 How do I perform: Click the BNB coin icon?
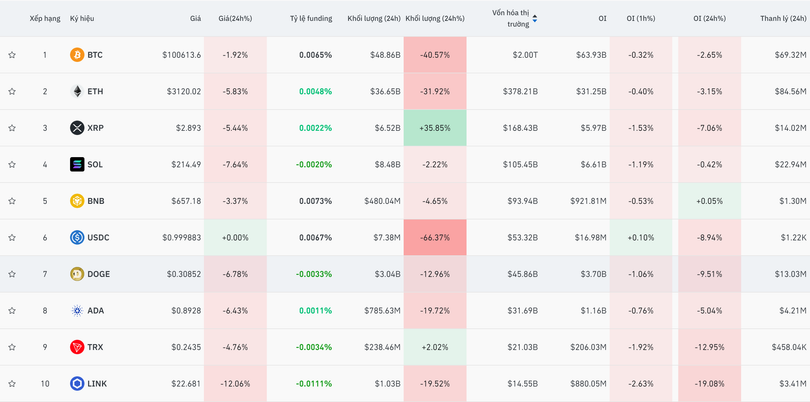(x=77, y=201)
